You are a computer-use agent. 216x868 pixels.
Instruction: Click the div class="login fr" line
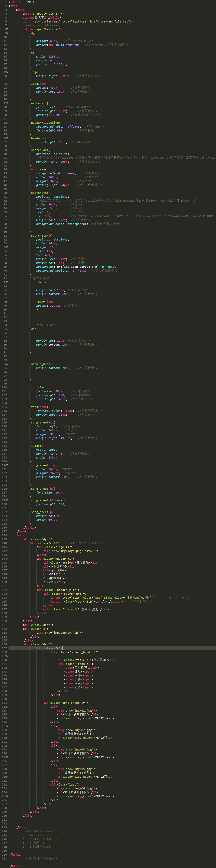pos(76,609)
